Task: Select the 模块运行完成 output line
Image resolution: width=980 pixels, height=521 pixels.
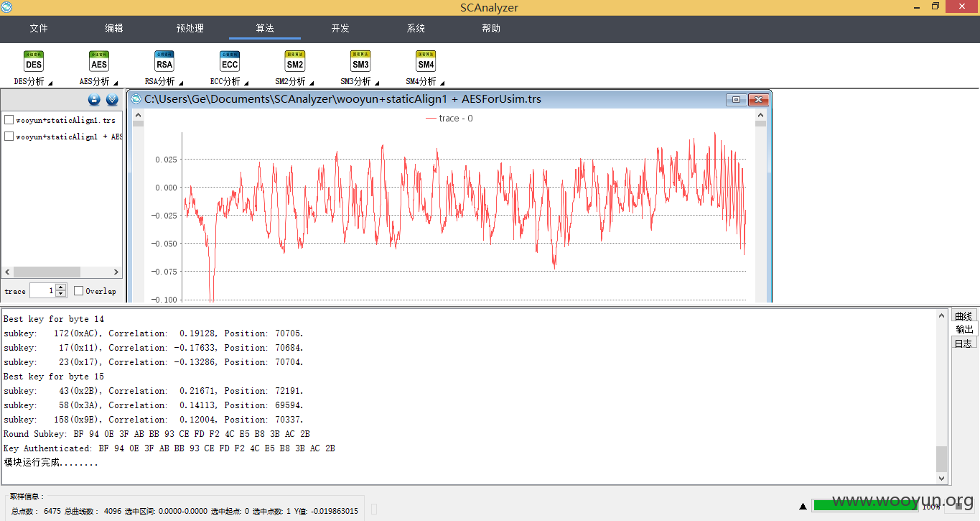Action: tap(51, 463)
